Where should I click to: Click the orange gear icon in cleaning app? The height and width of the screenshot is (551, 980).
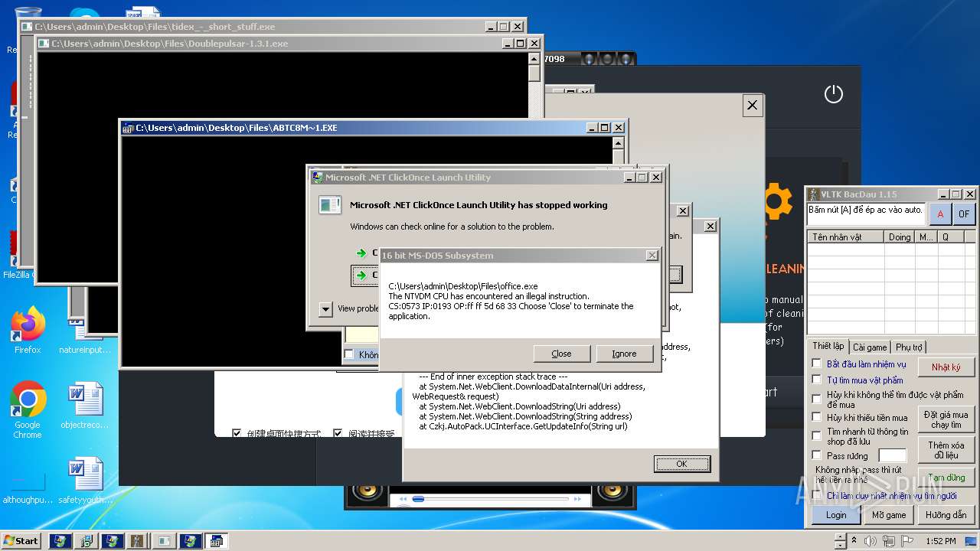coord(777,201)
